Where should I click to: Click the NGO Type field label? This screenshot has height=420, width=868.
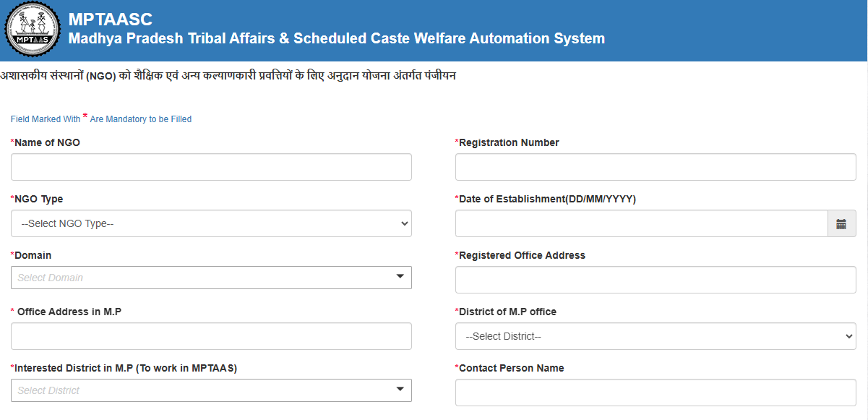coord(37,199)
